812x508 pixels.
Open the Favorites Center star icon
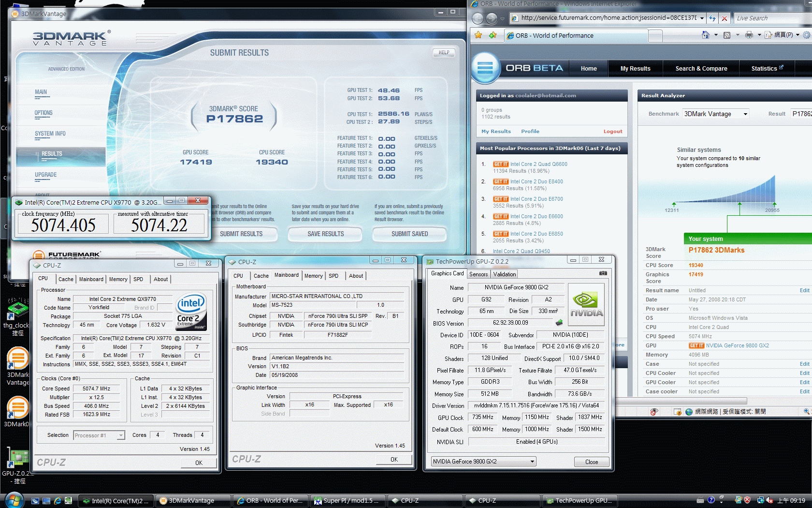click(x=478, y=35)
